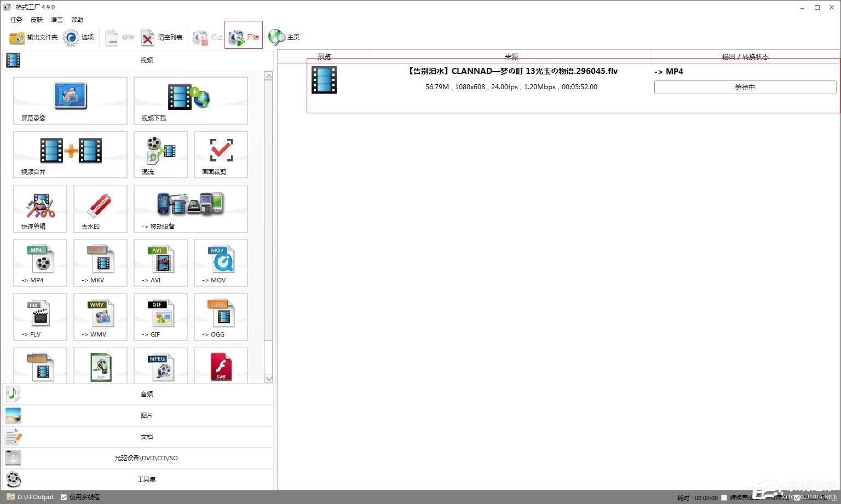This screenshot has height=504, width=841.
Task: Select the remove watermark (去水印) tool
Action: point(100,208)
